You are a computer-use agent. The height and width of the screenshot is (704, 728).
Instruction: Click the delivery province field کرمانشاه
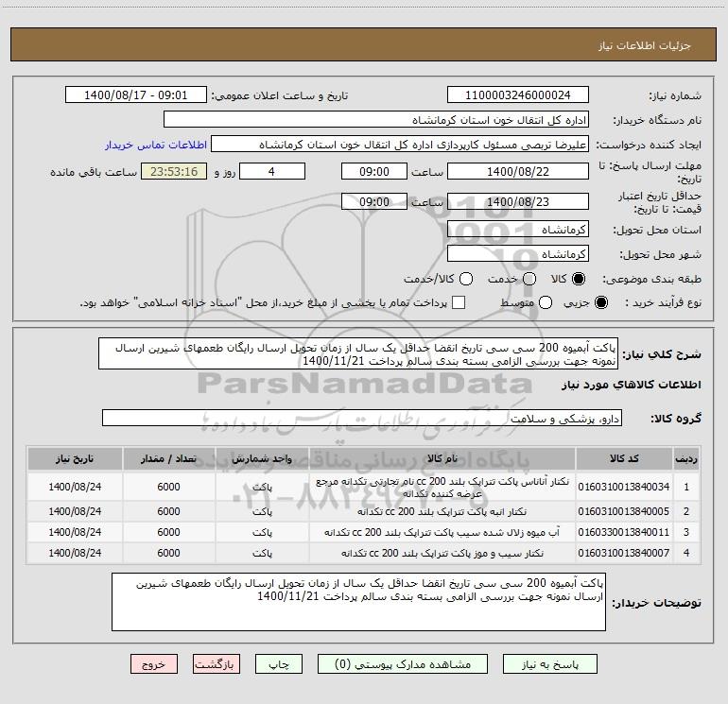coord(518,230)
